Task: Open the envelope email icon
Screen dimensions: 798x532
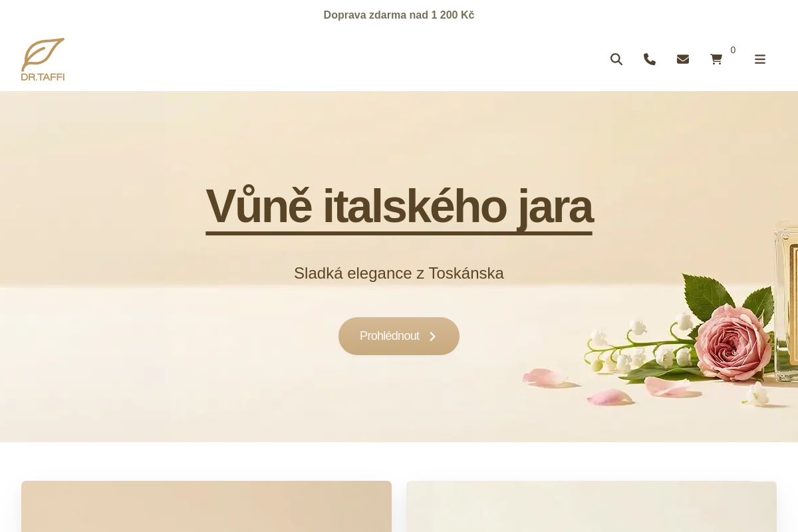Action: (683, 59)
